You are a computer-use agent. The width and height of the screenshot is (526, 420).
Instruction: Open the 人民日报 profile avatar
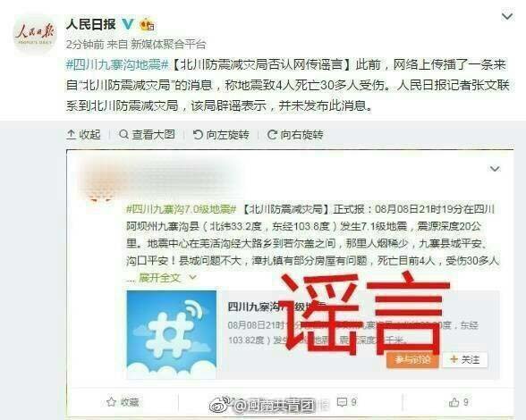[35, 35]
